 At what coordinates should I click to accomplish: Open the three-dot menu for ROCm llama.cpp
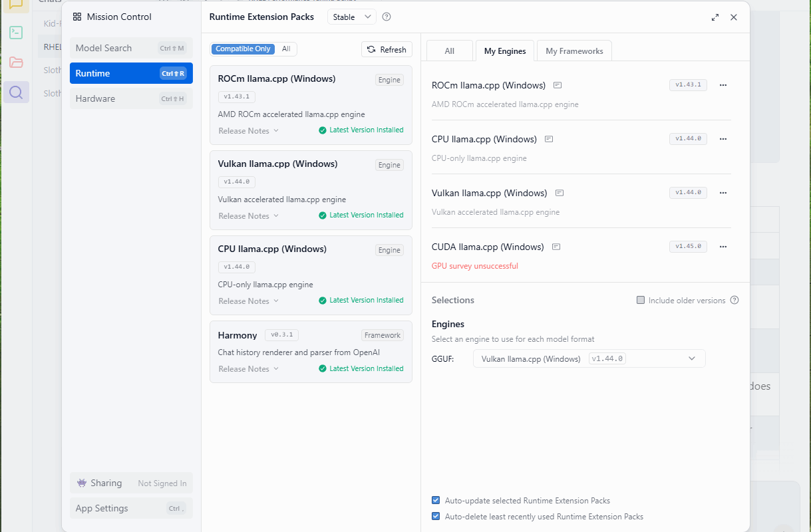[723, 85]
